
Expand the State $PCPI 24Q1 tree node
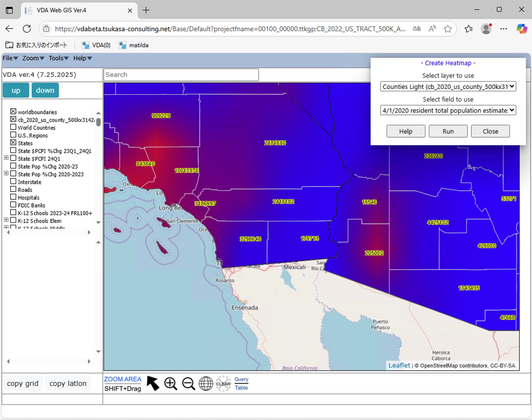point(6,158)
